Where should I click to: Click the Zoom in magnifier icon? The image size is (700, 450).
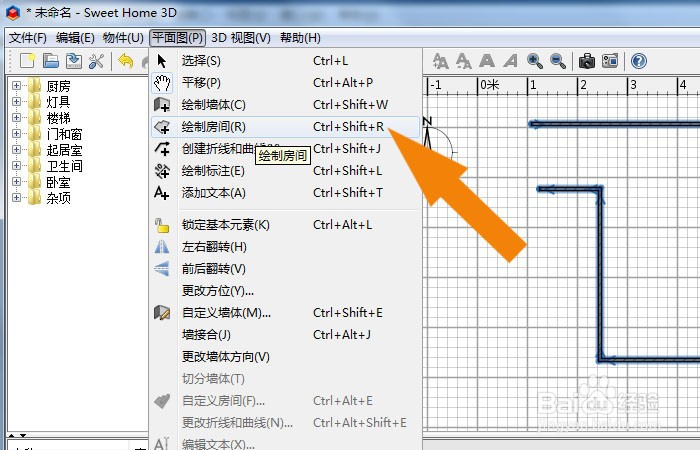tap(534, 61)
